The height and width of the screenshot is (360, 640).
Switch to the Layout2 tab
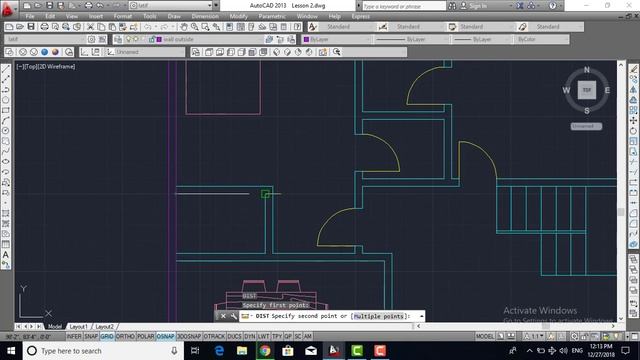pyautogui.click(x=104, y=327)
